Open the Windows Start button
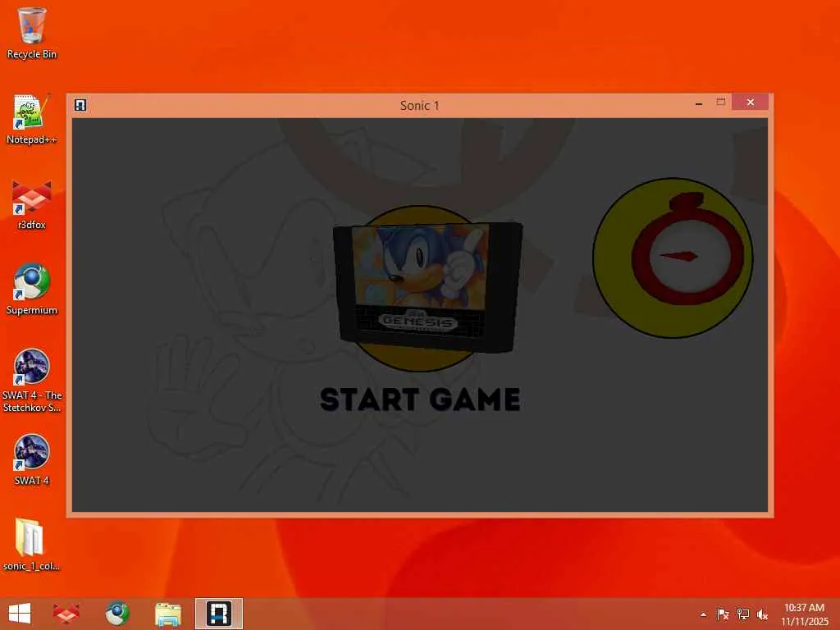This screenshot has width=840, height=630. 20,614
